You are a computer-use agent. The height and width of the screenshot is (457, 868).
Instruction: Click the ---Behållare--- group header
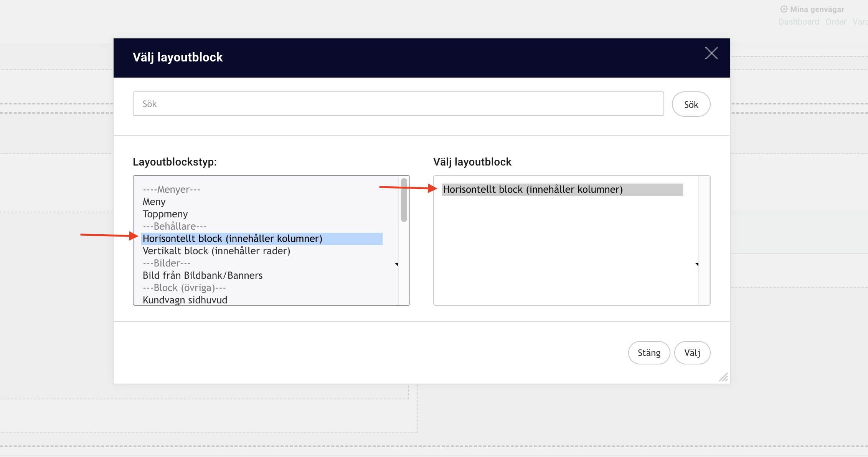(175, 226)
